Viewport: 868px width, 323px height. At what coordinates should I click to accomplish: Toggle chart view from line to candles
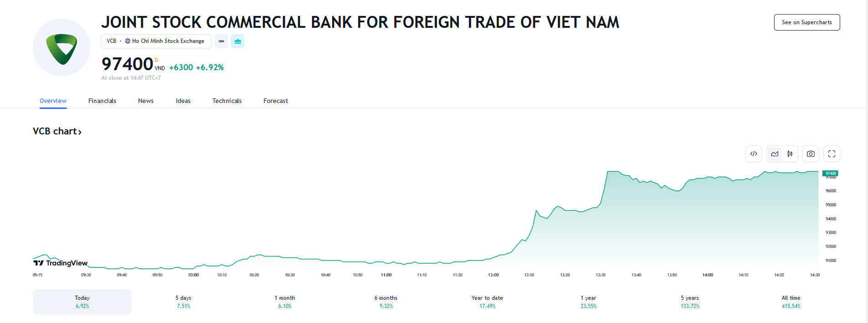click(790, 154)
